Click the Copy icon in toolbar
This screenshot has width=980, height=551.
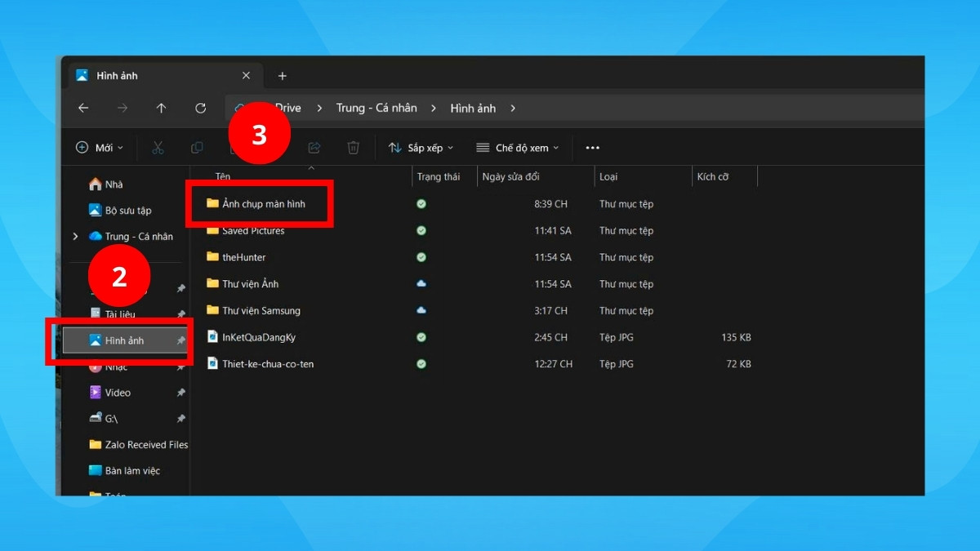[197, 148]
